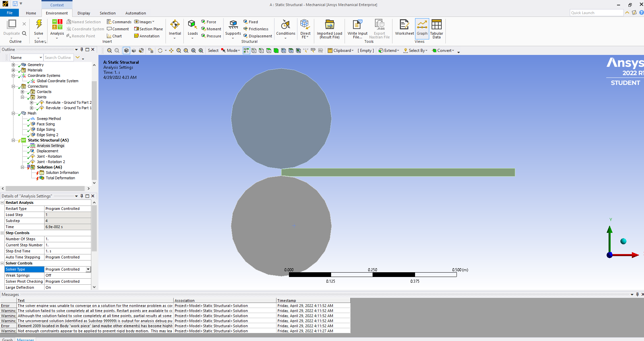Open the Select By dropdown
The width and height of the screenshot is (644, 341).
415,51
